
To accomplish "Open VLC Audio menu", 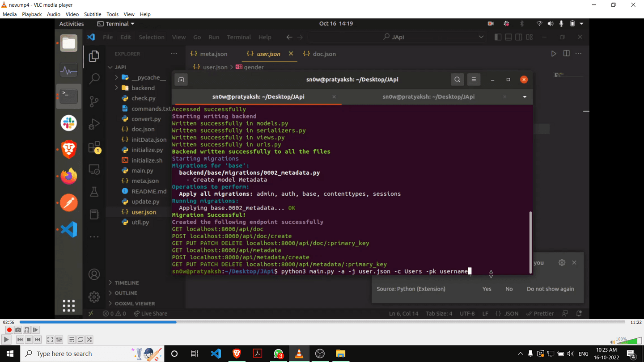I will coord(54,14).
